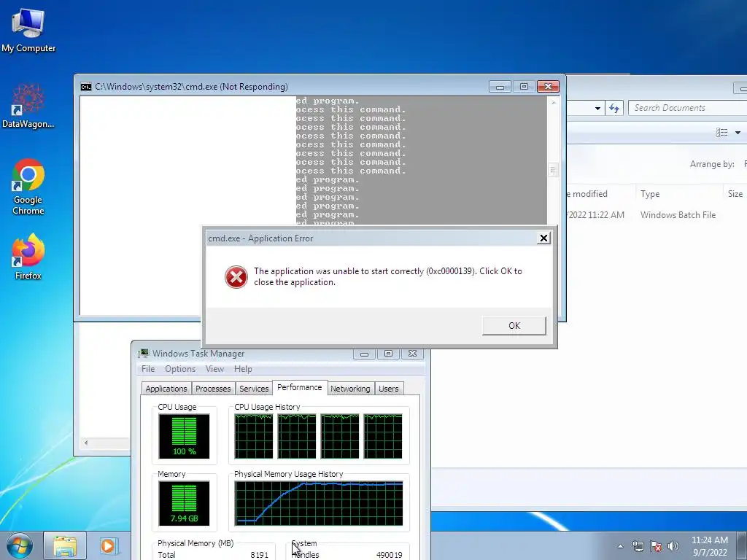Switch to the Networking tab
Viewport: 747px width, 560px height.
(x=350, y=389)
